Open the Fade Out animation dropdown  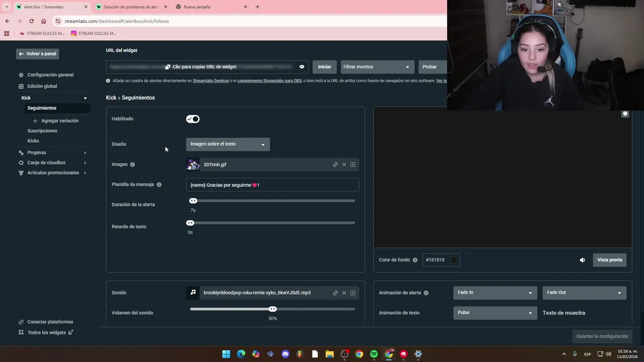point(584,293)
